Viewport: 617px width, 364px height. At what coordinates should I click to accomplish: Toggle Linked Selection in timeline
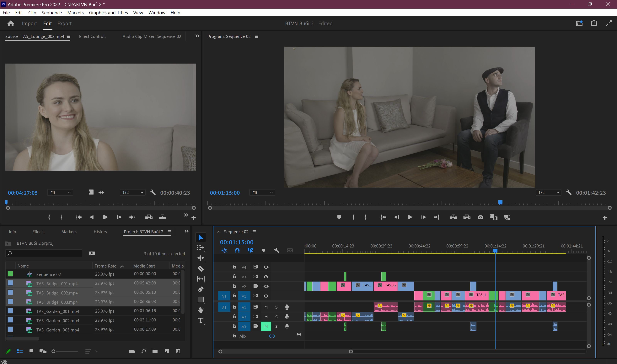click(250, 250)
